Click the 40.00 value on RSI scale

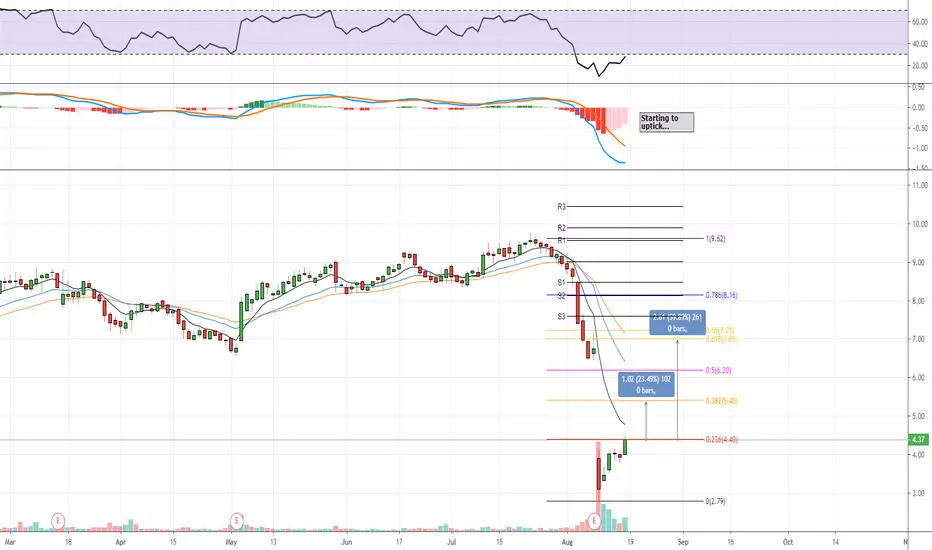(920, 44)
